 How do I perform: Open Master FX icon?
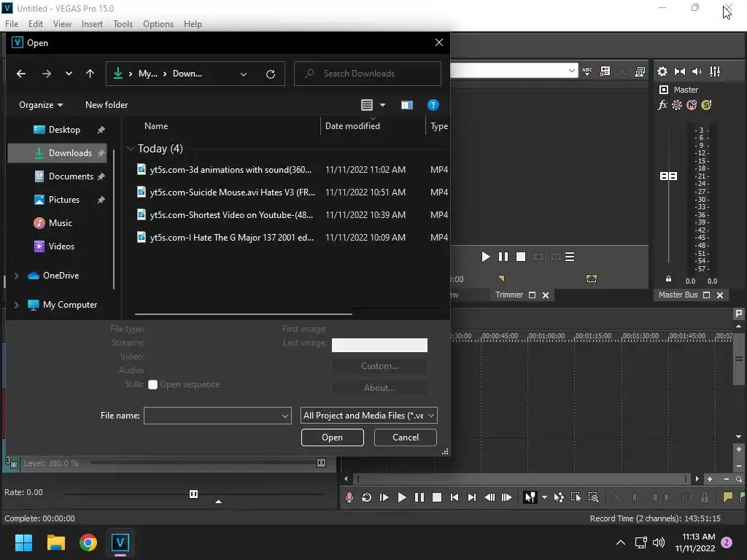pos(662,105)
